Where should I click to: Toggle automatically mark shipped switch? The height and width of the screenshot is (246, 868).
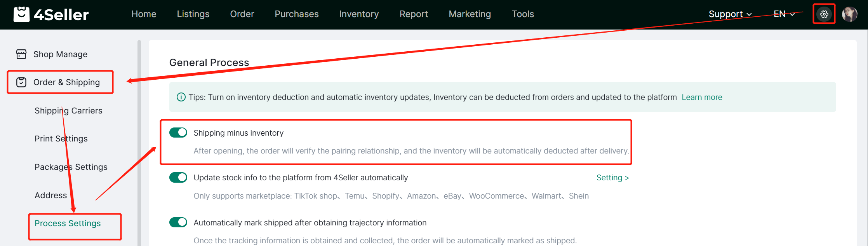click(x=178, y=222)
